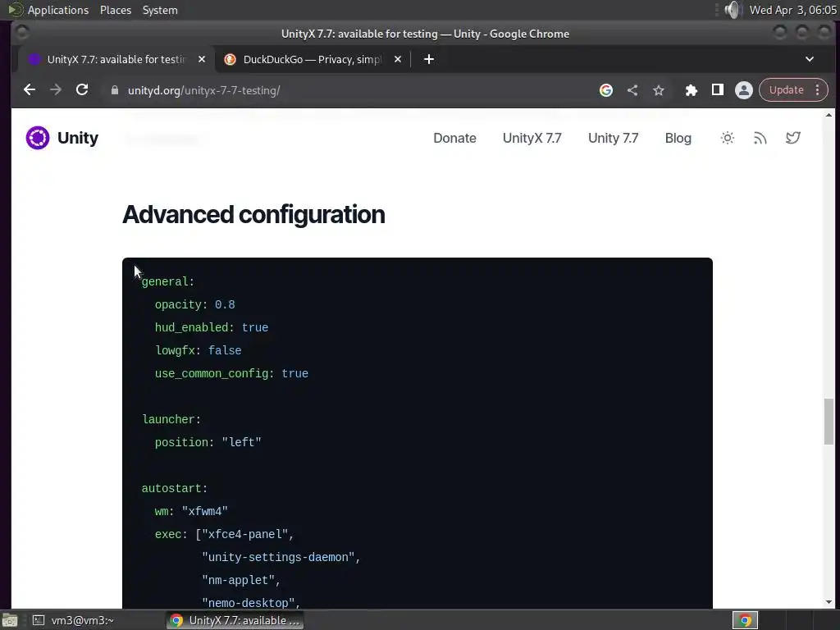This screenshot has height=630, width=840.
Task: Click the 'launcher:' key in code block
Action: [x=171, y=419]
